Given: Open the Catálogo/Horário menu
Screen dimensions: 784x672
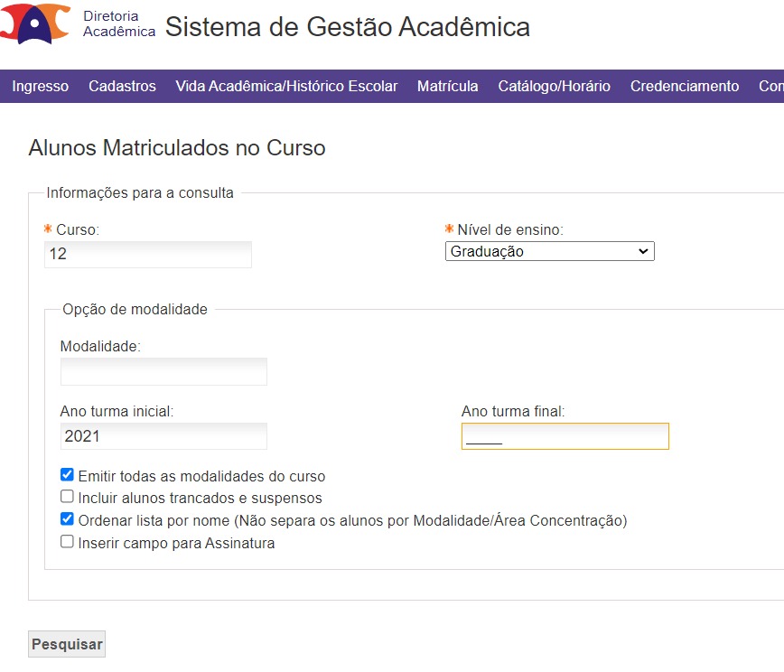Looking at the screenshot, I should (554, 87).
